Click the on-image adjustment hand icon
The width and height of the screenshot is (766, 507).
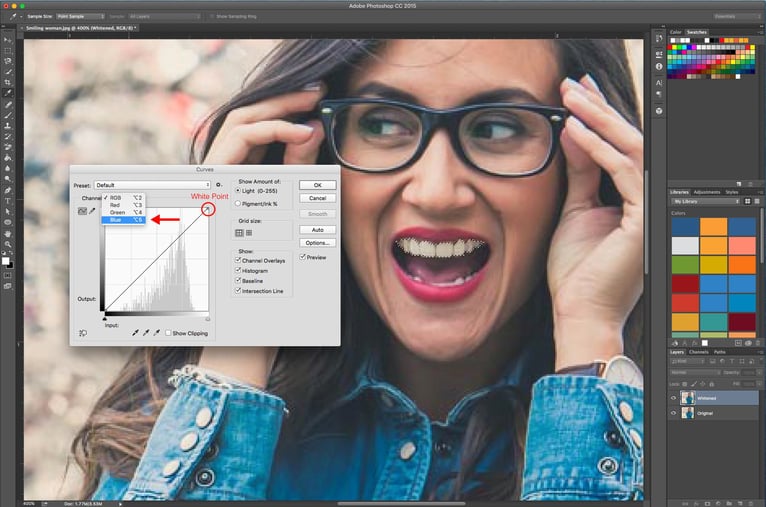tap(83, 333)
